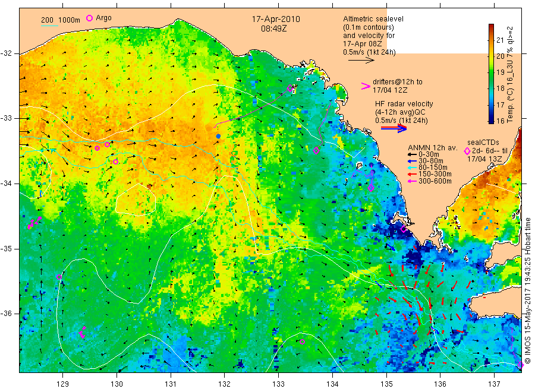Click the 20 label on the temperature scale
The height and width of the screenshot is (392, 535).
[x=500, y=56]
